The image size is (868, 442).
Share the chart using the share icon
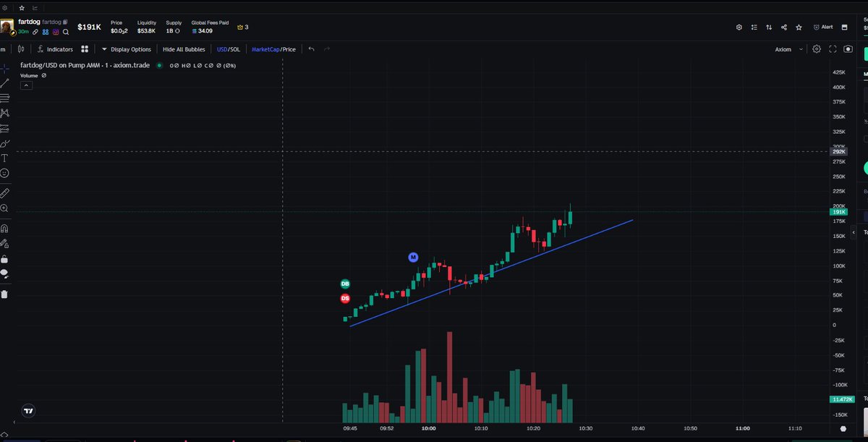(x=785, y=27)
